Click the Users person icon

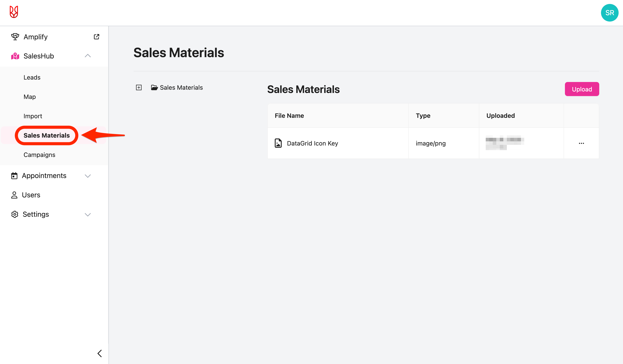[x=14, y=195]
